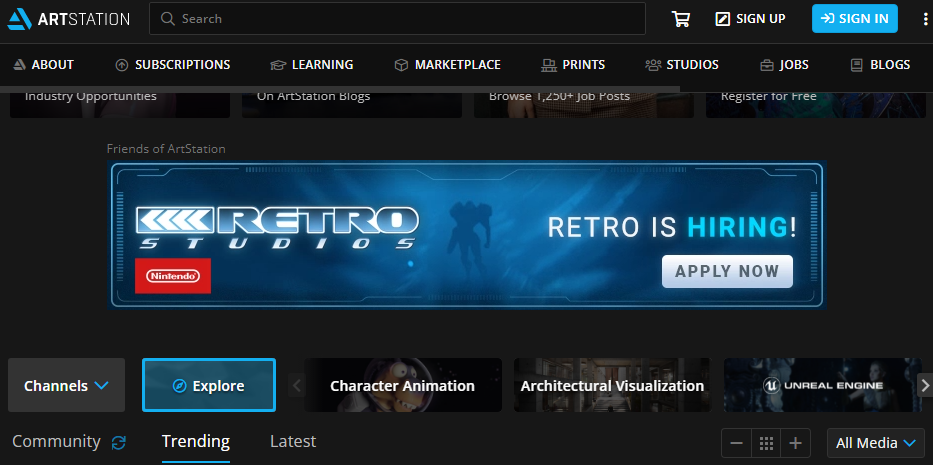Open the Industry Opportunities card
Screen dimensions: 933x465
120,104
